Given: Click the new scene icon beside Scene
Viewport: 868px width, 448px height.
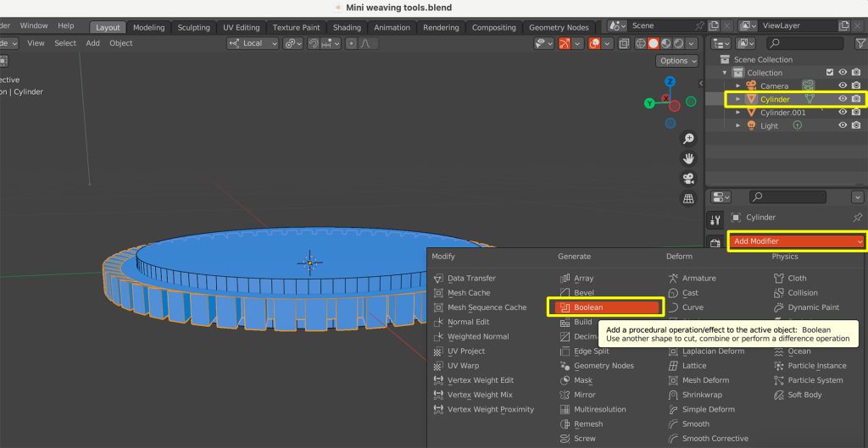Looking at the screenshot, I should tap(714, 26).
